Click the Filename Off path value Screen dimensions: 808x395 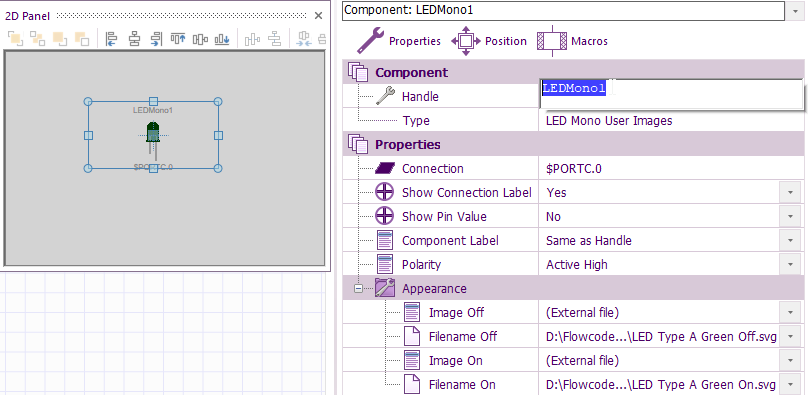coord(661,337)
